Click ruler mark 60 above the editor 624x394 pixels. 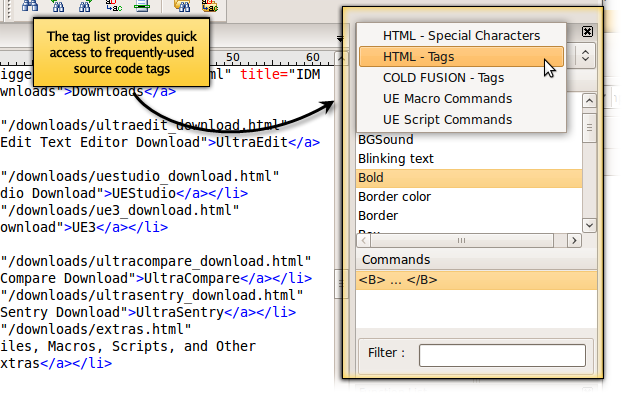pos(313,57)
